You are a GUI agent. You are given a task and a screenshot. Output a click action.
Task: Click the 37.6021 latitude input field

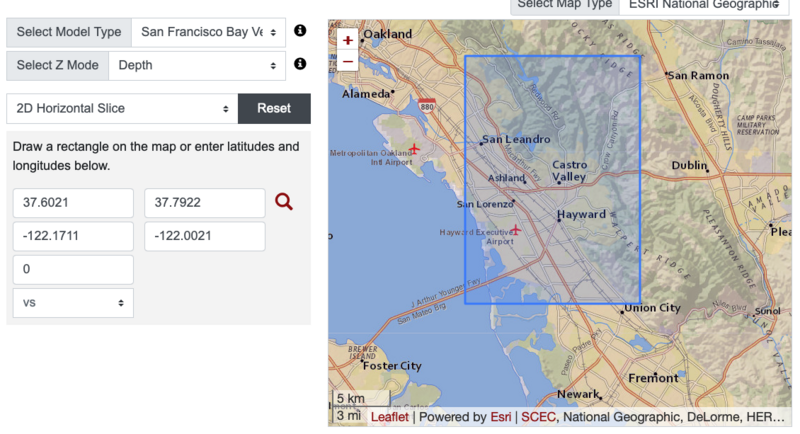click(x=73, y=203)
